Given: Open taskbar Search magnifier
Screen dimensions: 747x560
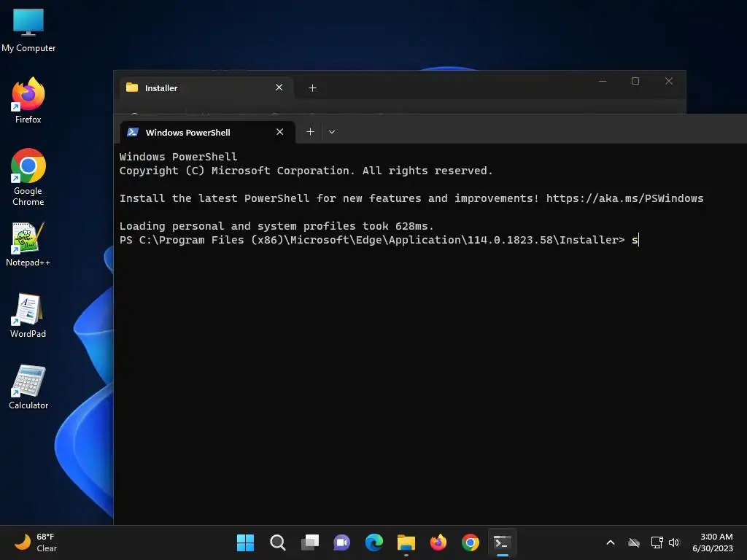Looking at the screenshot, I should coord(277,542).
